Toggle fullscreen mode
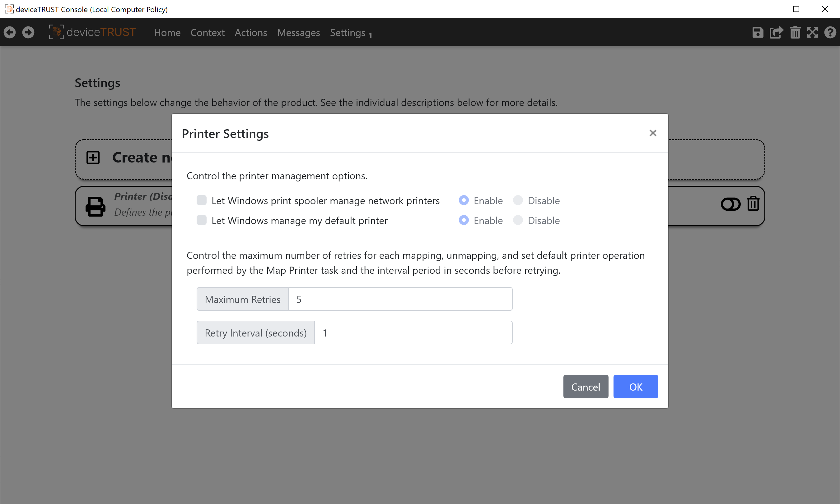 click(812, 32)
